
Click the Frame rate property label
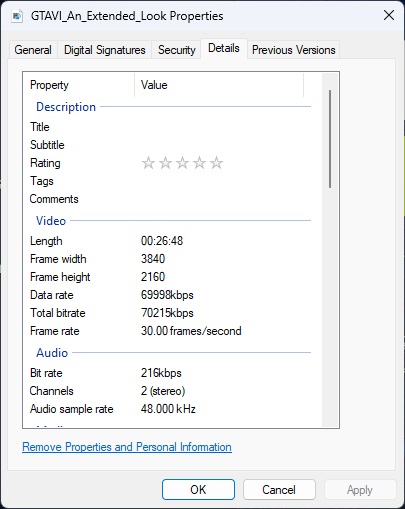coord(55,331)
